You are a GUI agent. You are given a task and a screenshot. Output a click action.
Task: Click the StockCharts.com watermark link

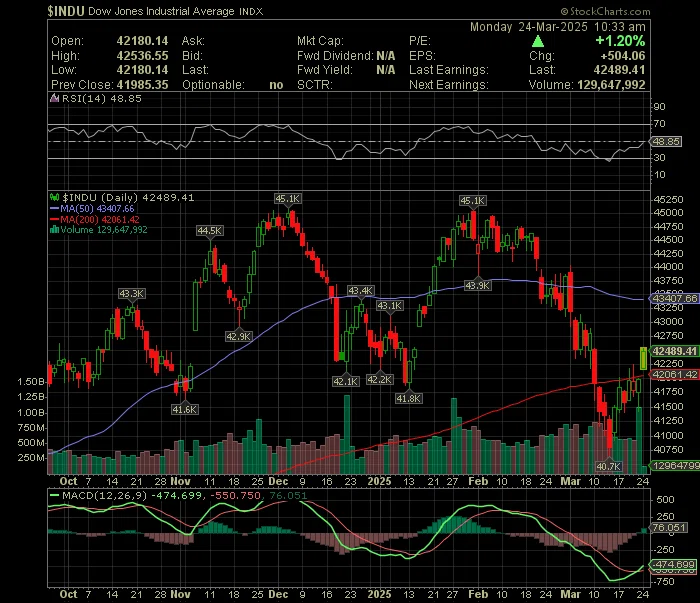(x=605, y=11)
